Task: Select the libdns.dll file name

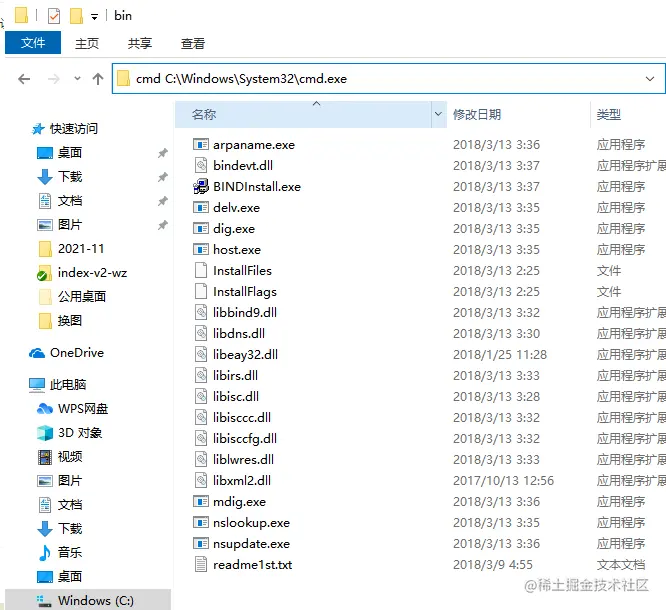Action: 239,333
